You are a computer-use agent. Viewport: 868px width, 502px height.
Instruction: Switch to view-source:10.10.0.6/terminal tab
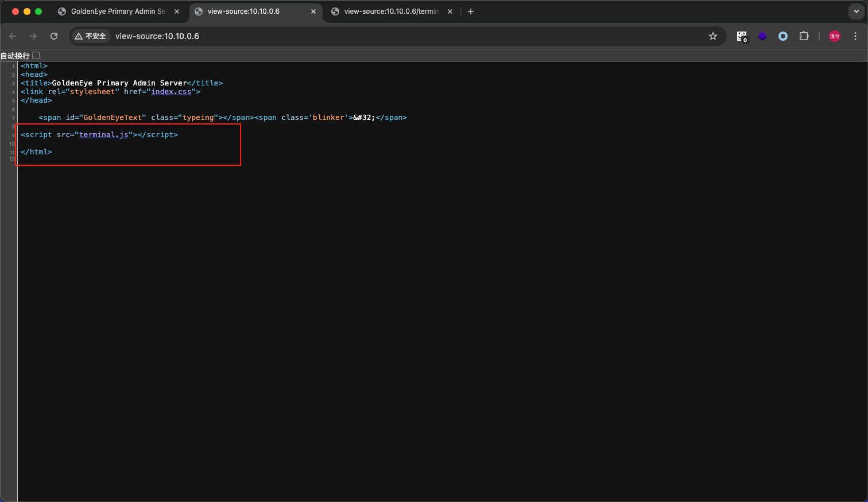pos(392,11)
